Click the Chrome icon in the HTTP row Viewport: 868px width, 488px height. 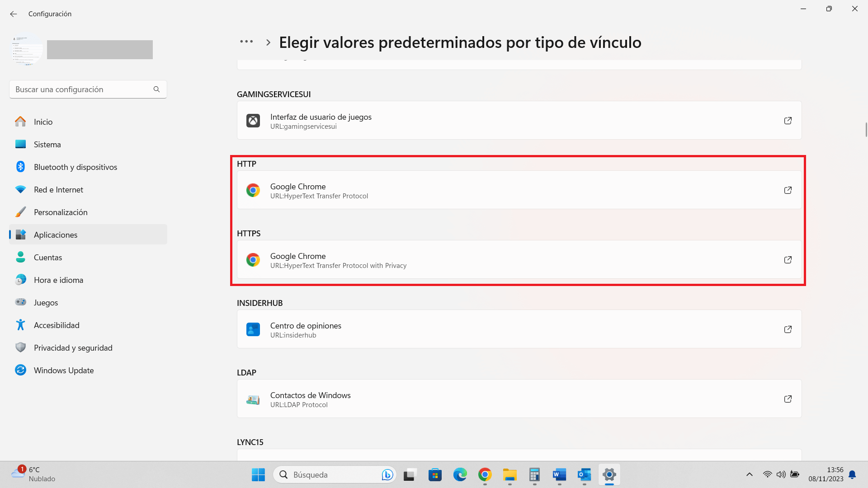tap(253, 190)
